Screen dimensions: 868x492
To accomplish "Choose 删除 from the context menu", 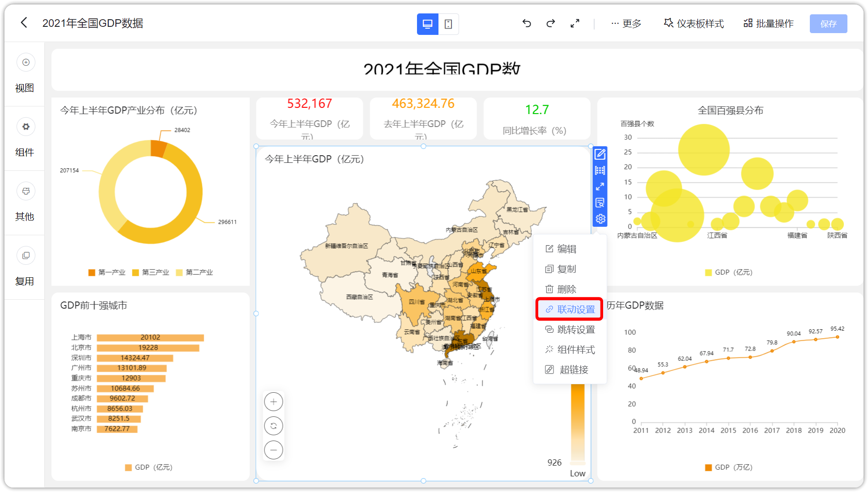I will click(570, 289).
